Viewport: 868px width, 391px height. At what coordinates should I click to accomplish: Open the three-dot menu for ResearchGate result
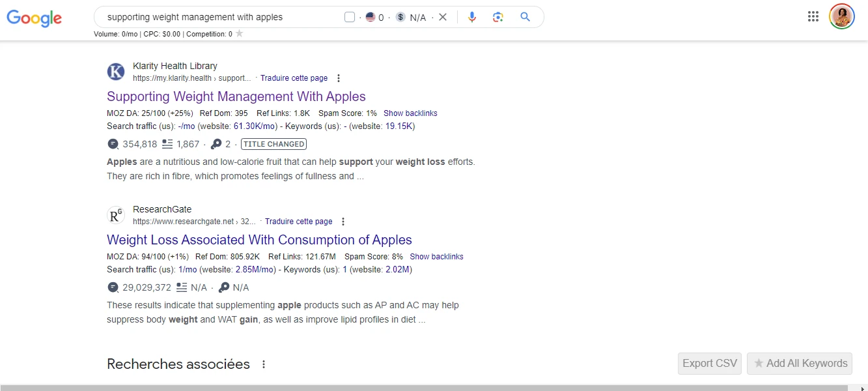pos(343,222)
